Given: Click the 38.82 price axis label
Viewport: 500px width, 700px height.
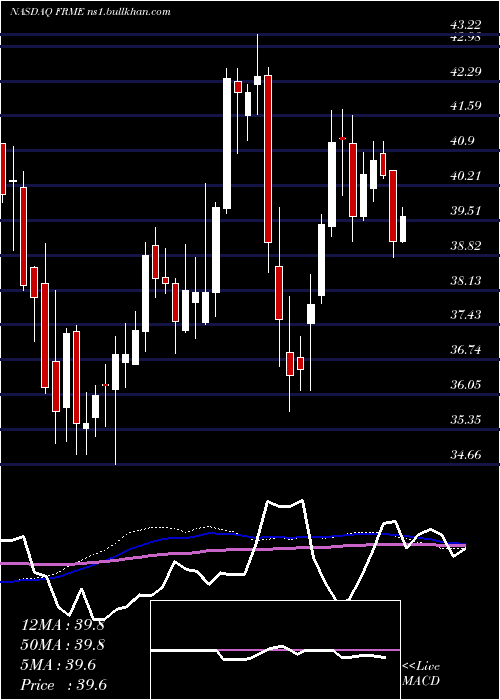Looking at the screenshot, I should pos(465,246).
